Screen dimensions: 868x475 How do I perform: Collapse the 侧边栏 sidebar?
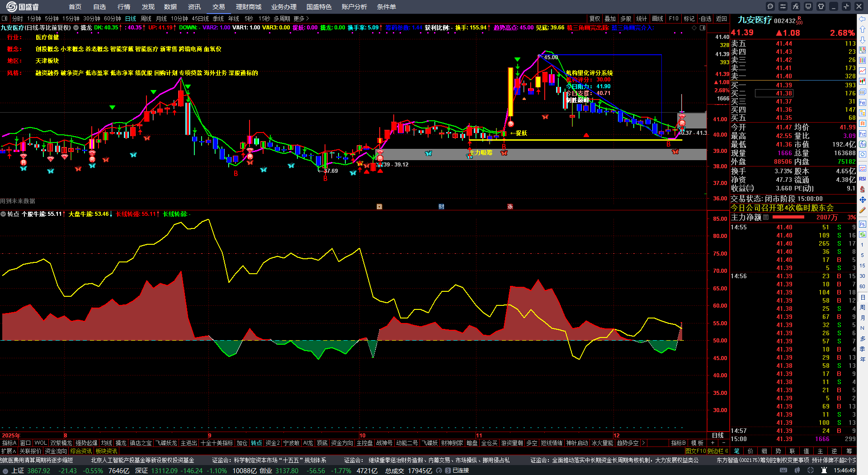(718, 451)
